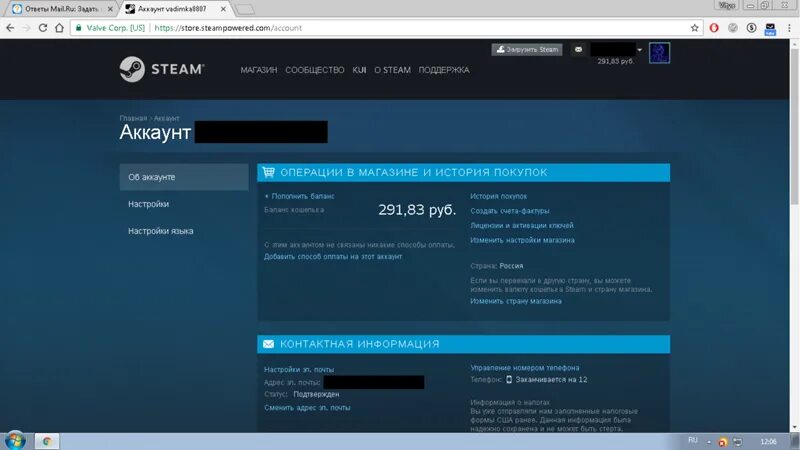Image resolution: width=800 pixels, height=450 pixels.
Task: Click Изменить страну магазина link
Action: pos(516,301)
